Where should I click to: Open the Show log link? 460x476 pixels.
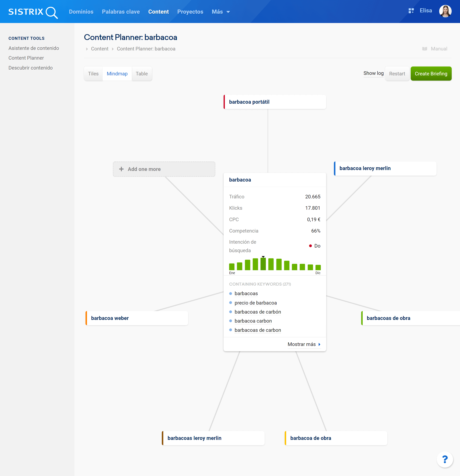373,73
